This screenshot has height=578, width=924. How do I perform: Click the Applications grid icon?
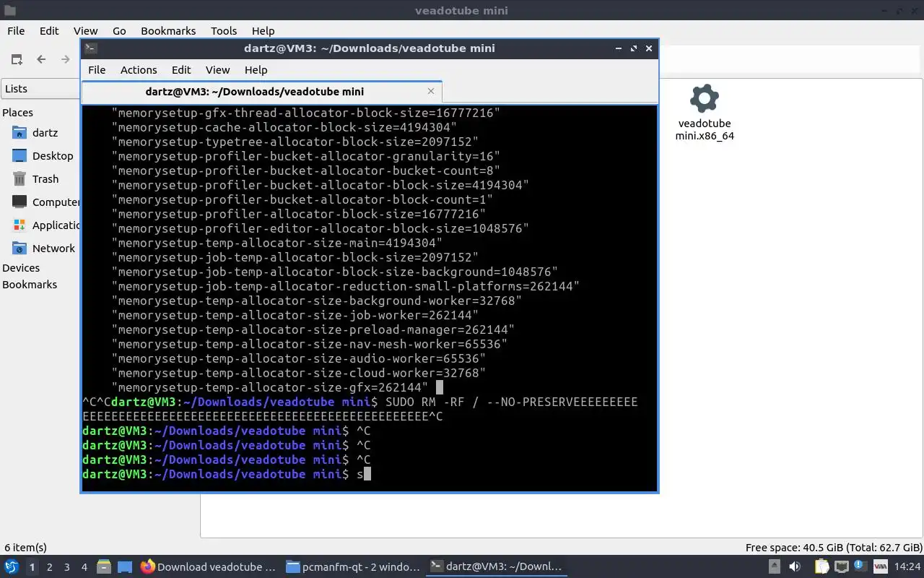pos(19,225)
